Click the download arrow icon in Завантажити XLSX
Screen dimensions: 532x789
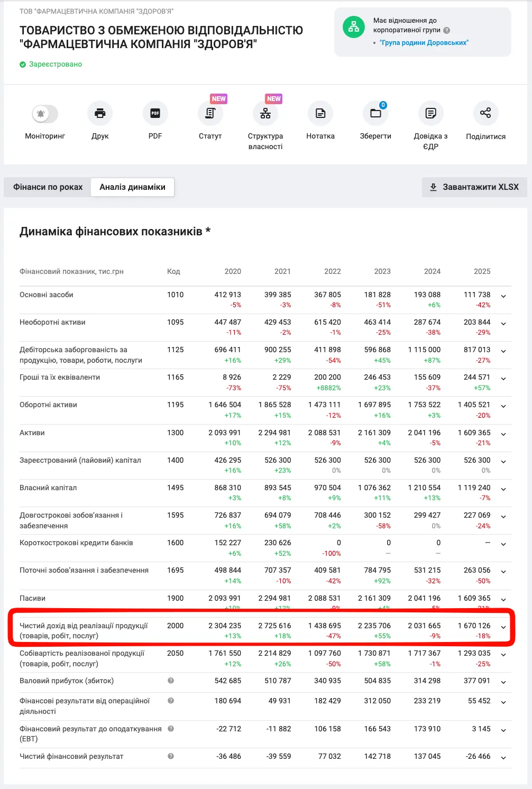(x=433, y=187)
